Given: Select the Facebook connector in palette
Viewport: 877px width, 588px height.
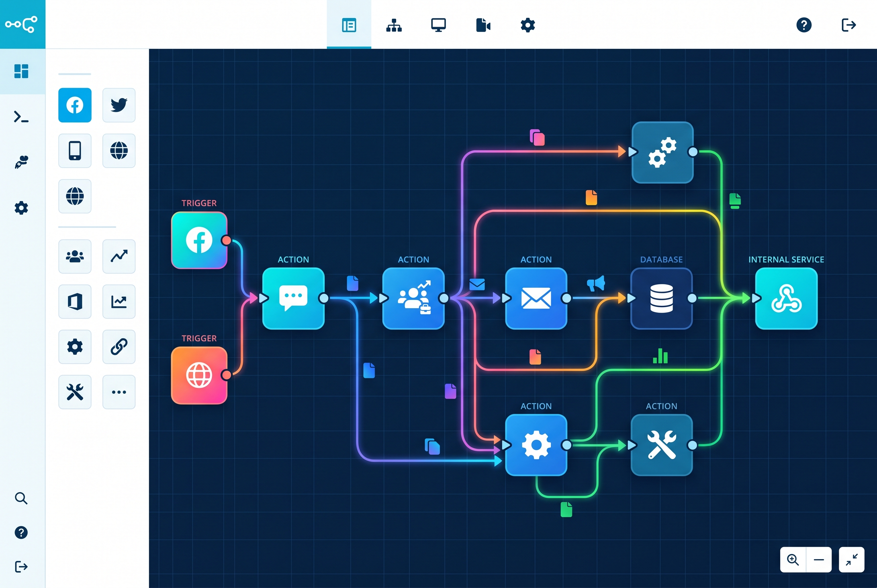Looking at the screenshot, I should [x=75, y=105].
